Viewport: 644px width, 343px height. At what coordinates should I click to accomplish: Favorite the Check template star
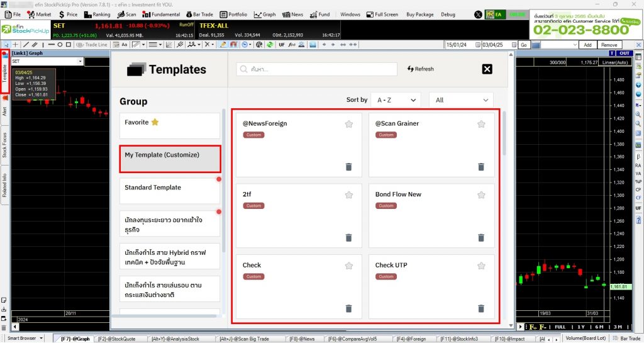(348, 266)
